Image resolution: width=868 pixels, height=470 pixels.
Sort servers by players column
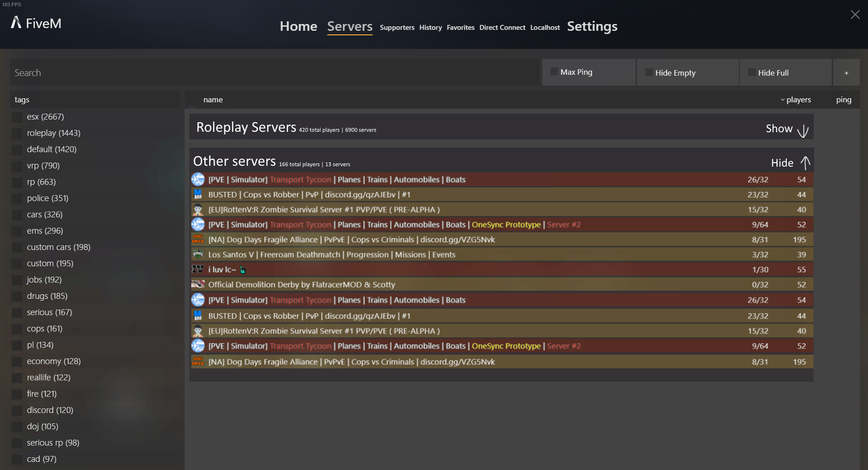pyautogui.click(x=798, y=100)
